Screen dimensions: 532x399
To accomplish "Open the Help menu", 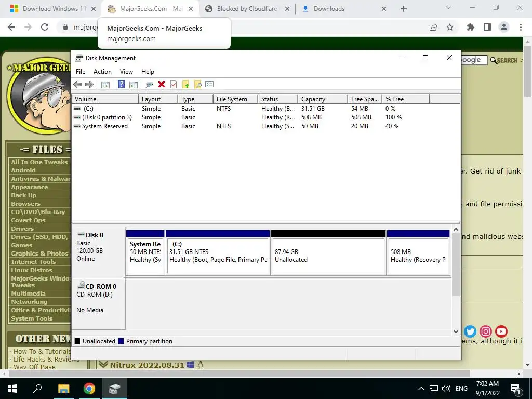I will click(x=148, y=72).
